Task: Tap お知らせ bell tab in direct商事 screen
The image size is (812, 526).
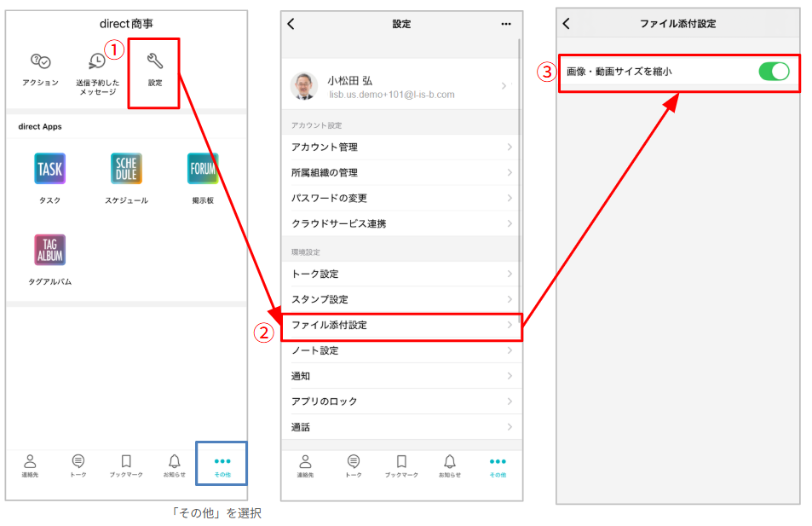Action: 175,465
